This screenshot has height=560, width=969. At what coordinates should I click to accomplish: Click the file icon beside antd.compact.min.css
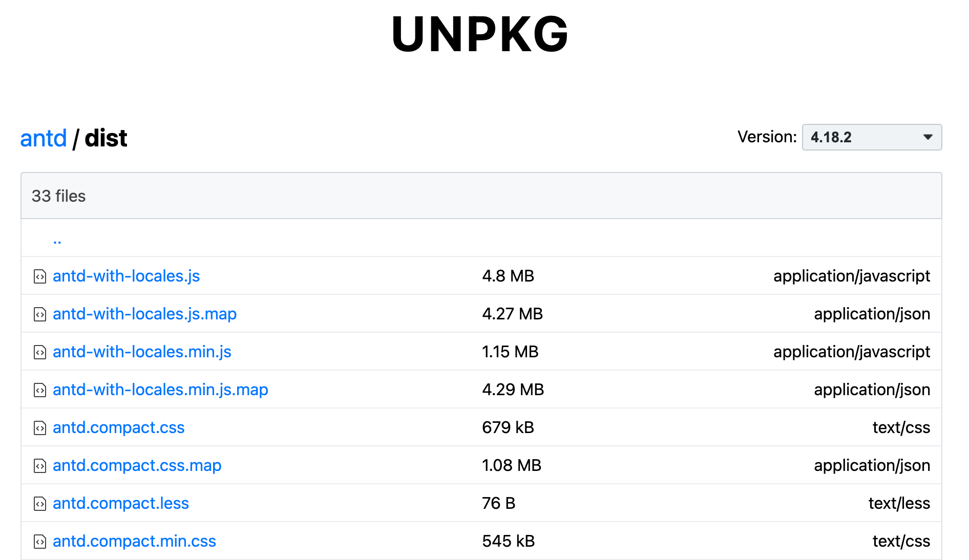(40, 542)
